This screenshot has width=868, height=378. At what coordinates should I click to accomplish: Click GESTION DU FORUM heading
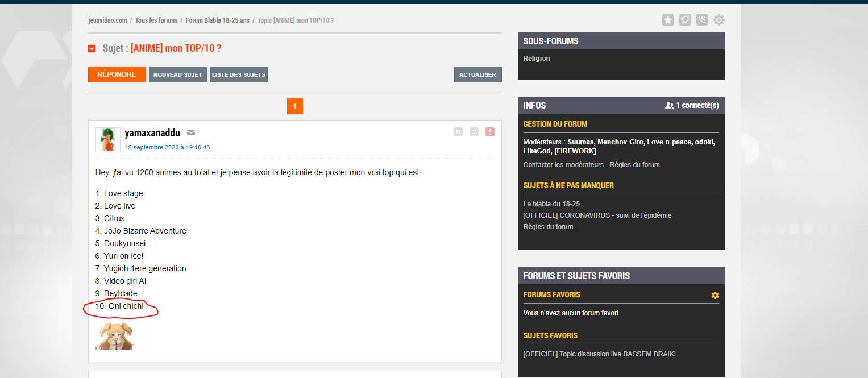tap(555, 124)
